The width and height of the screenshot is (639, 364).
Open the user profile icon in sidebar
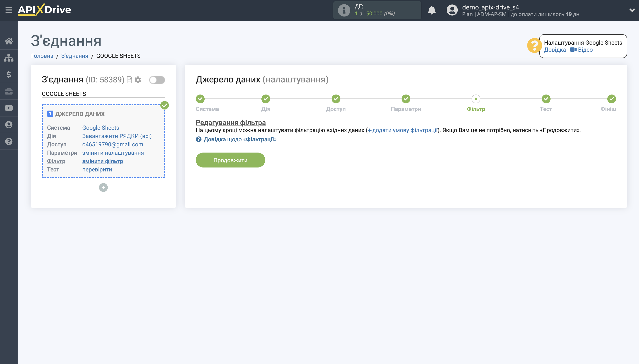(x=9, y=124)
